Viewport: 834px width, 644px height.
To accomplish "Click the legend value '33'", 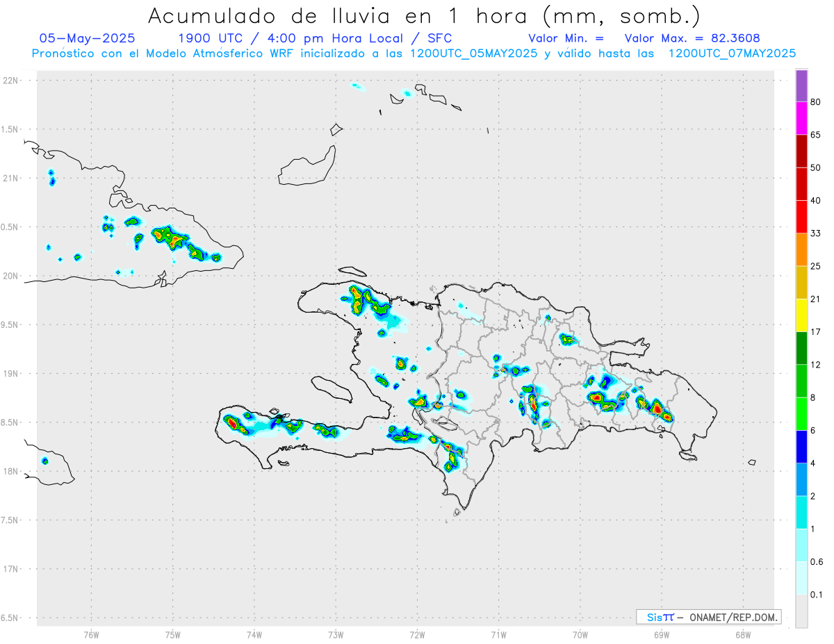I will pos(816,233).
